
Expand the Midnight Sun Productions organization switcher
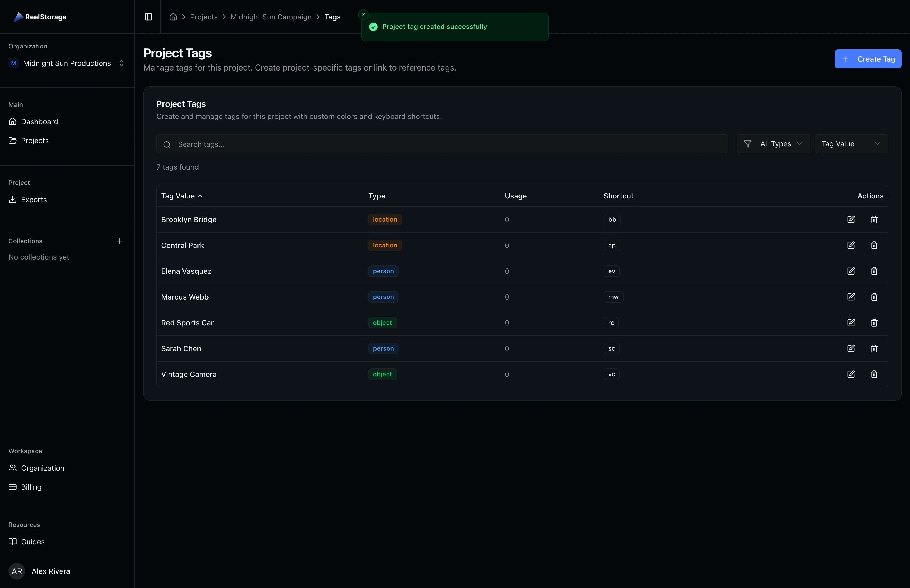pos(67,63)
